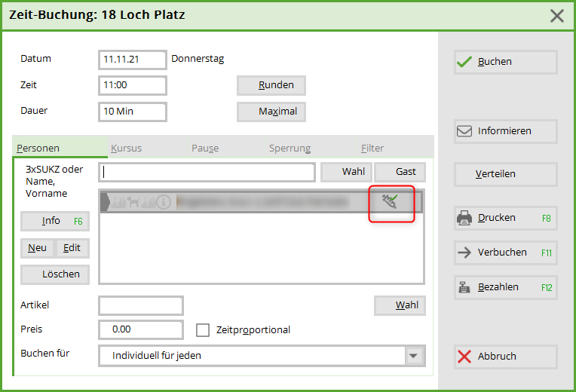Click the leftmost golf cart icon in person row
Viewport: 576px width, 392px height.
pyautogui.click(x=118, y=202)
